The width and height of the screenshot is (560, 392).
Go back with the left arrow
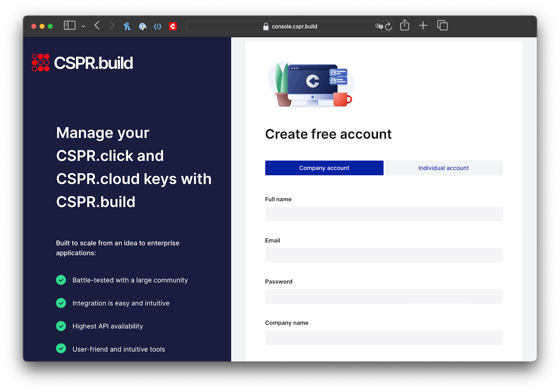click(x=97, y=25)
